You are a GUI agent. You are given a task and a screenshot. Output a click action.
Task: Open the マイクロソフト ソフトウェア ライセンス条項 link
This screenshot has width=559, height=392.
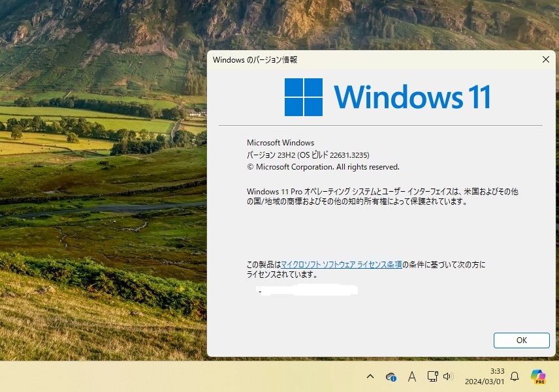point(342,265)
